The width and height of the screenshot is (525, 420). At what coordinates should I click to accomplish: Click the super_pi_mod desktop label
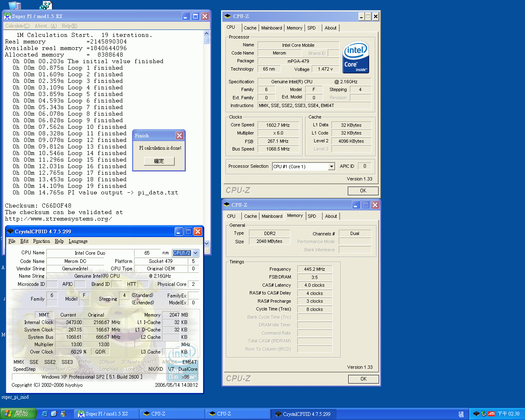click(x=15, y=397)
